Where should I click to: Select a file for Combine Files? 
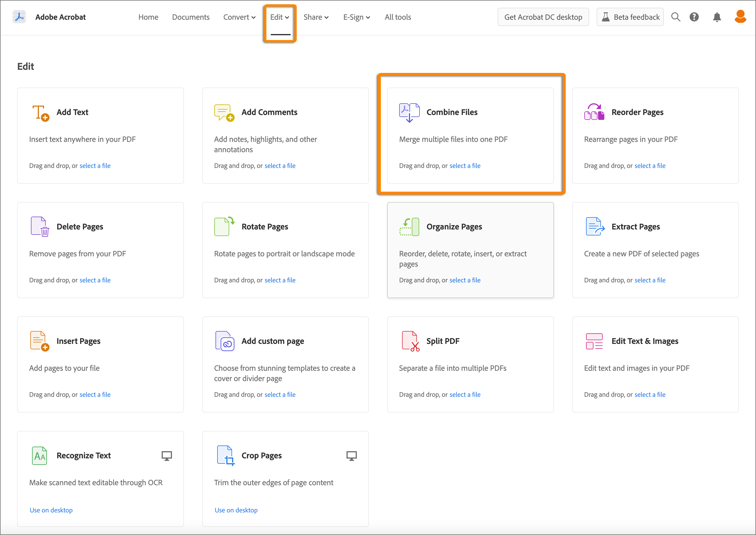coord(465,165)
